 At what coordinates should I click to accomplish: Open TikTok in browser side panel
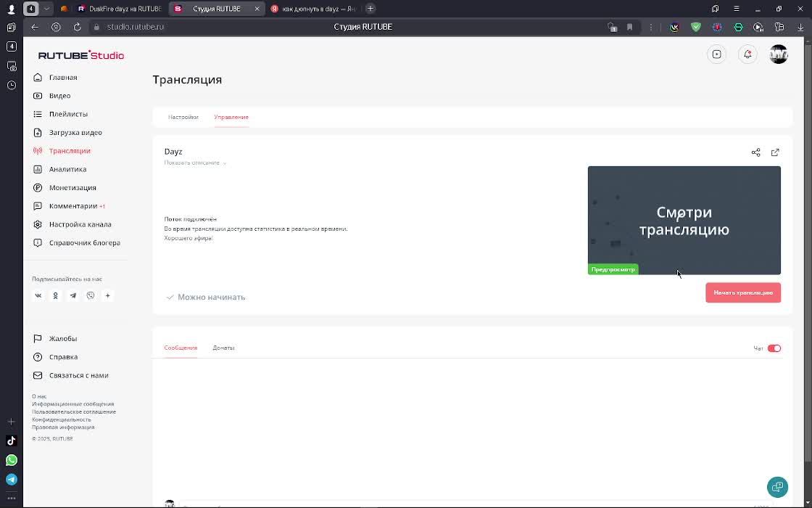[x=12, y=441]
